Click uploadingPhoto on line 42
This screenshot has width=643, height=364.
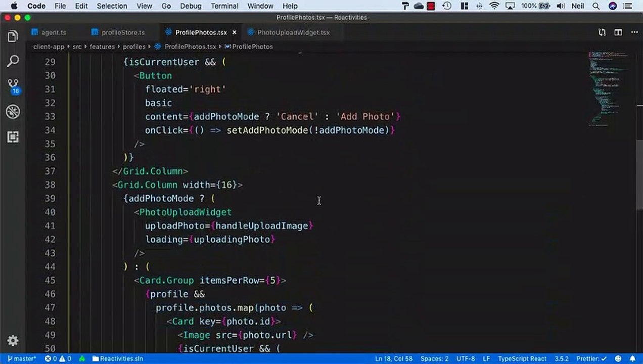pyautogui.click(x=232, y=239)
